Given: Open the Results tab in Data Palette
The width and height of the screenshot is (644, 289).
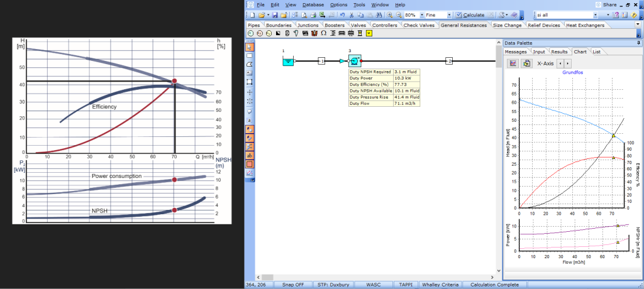Looking at the screenshot, I should pos(559,52).
